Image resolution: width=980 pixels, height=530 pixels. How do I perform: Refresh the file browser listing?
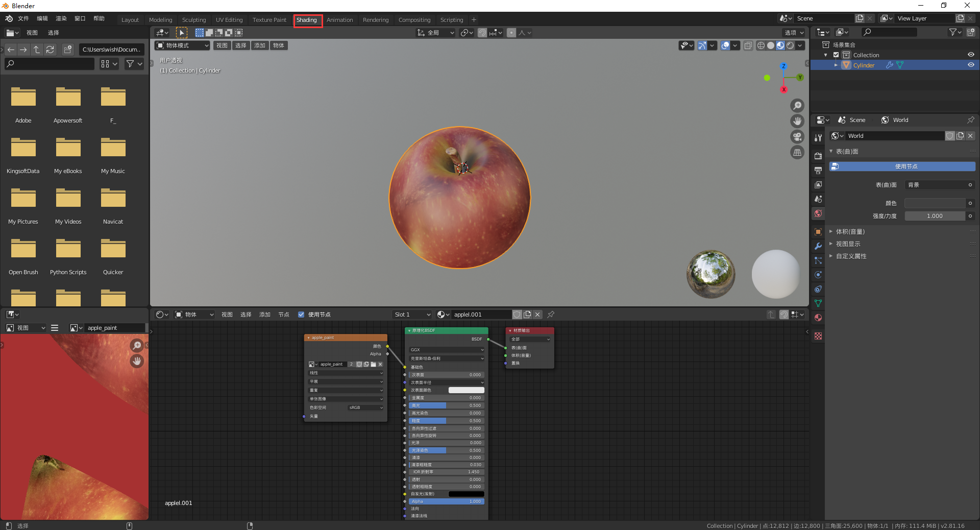click(x=50, y=50)
